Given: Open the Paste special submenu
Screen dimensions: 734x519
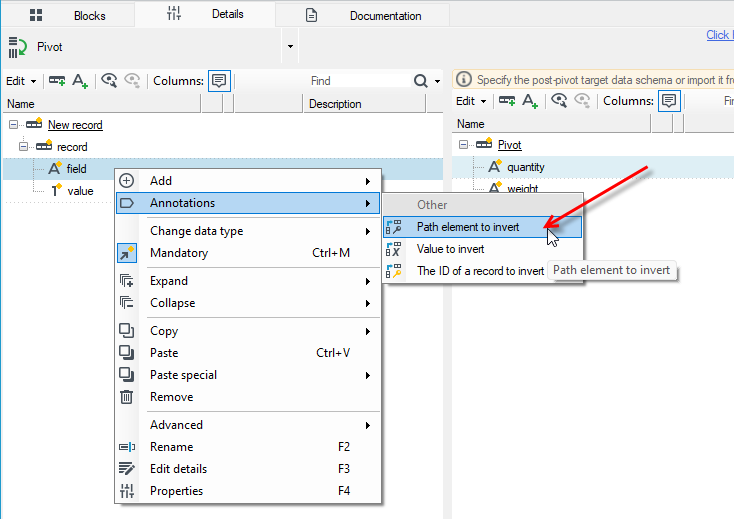Looking at the screenshot, I should pos(248,375).
